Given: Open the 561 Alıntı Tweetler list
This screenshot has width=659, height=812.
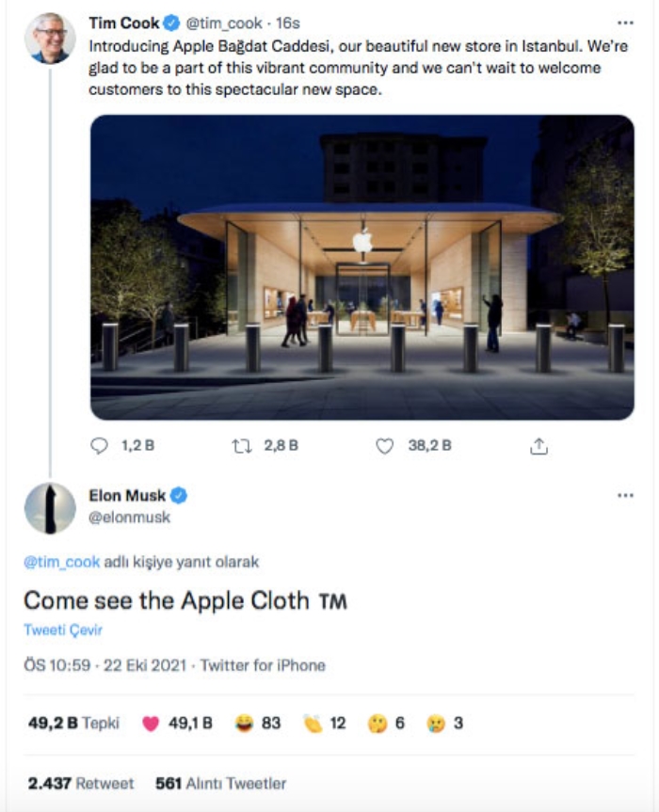Looking at the screenshot, I should click(220, 783).
